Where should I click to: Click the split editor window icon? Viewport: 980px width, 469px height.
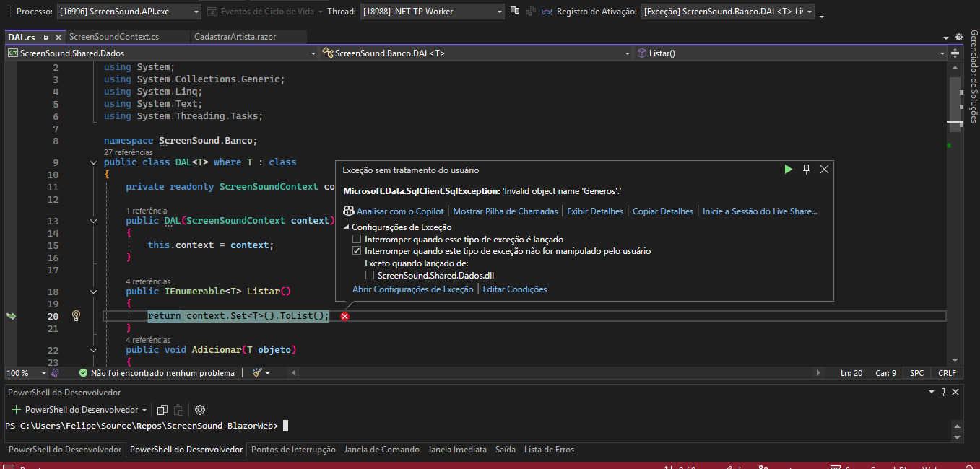tap(955, 53)
